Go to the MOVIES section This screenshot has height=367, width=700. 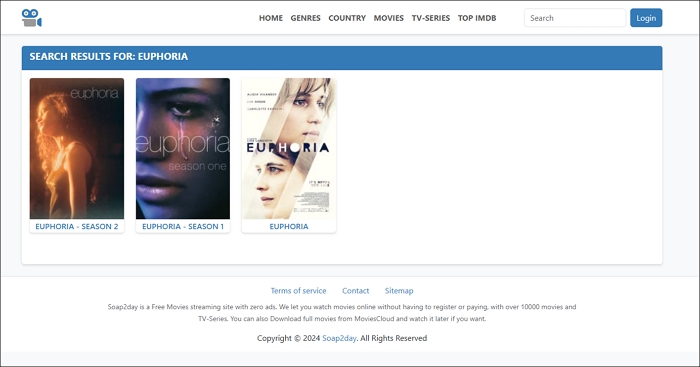[x=388, y=18]
